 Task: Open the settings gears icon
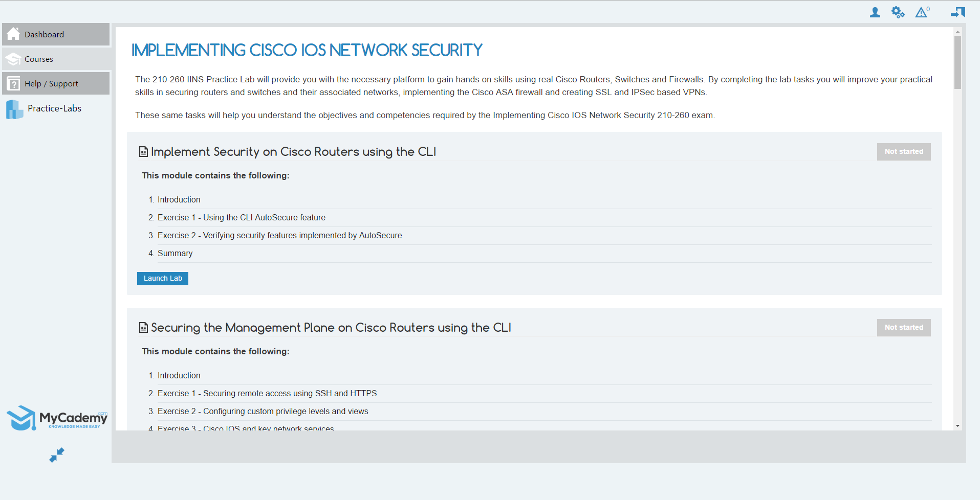(898, 12)
